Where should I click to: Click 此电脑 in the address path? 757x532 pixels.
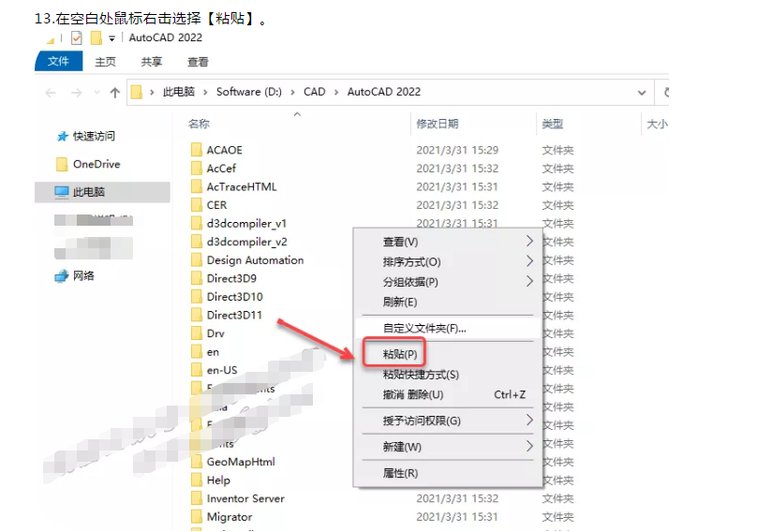click(x=179, y=92)
